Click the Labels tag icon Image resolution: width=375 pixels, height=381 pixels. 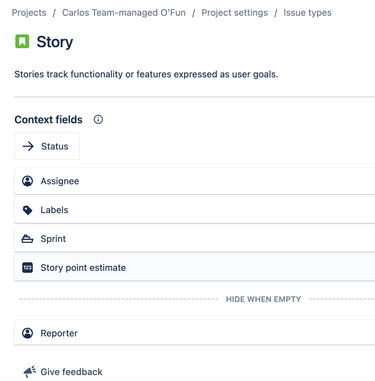27,210
